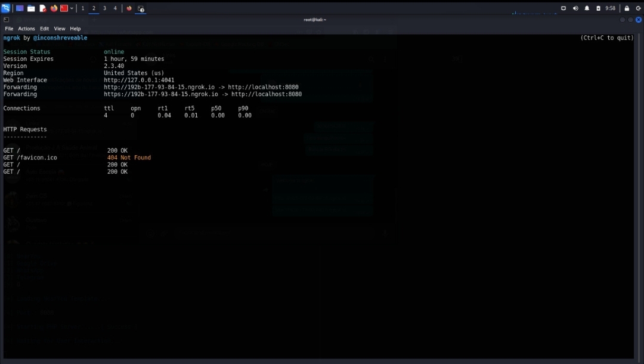This screenshot has width=644, height=364.
Task: Click the 'Web Interface' label
Action: (x=25, y=80)
